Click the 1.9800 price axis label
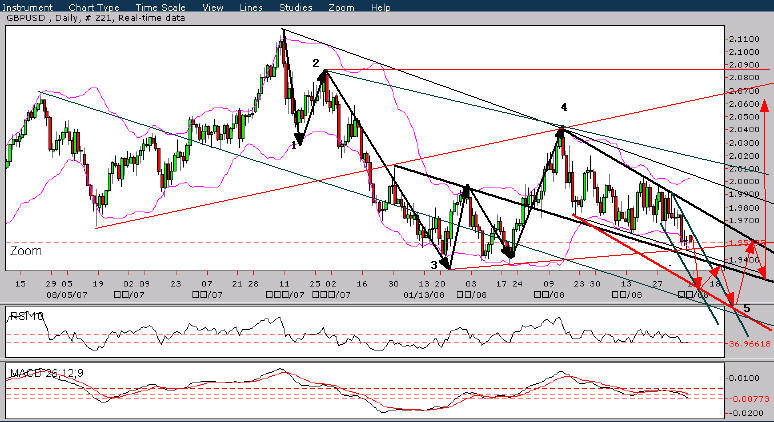 [742, 207]
